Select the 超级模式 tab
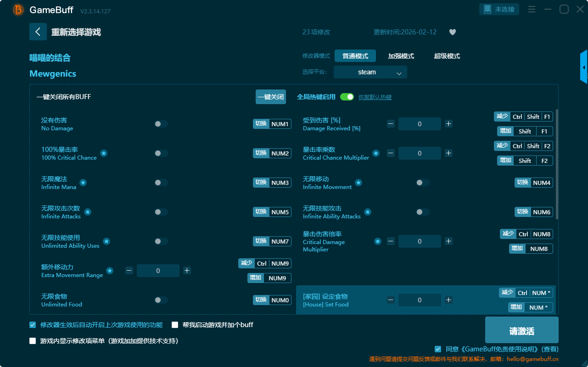Viewport: 588px width, 367px height. tap(447, 56)
